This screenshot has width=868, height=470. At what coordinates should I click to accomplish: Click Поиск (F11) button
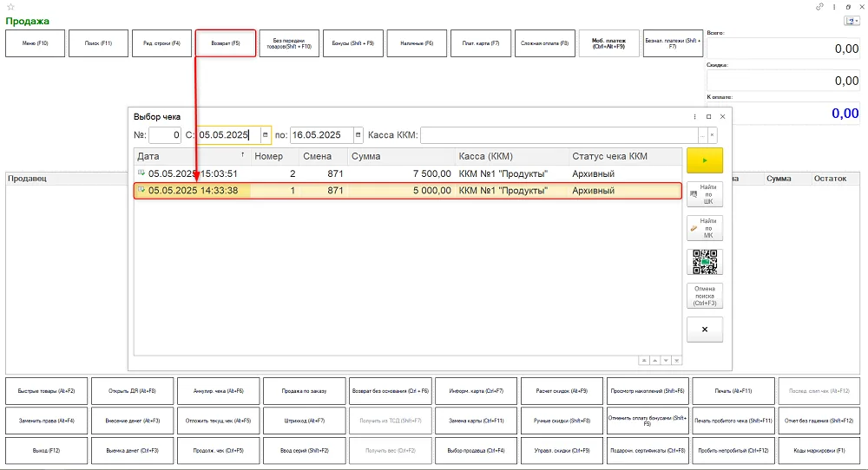coord(99,43)
